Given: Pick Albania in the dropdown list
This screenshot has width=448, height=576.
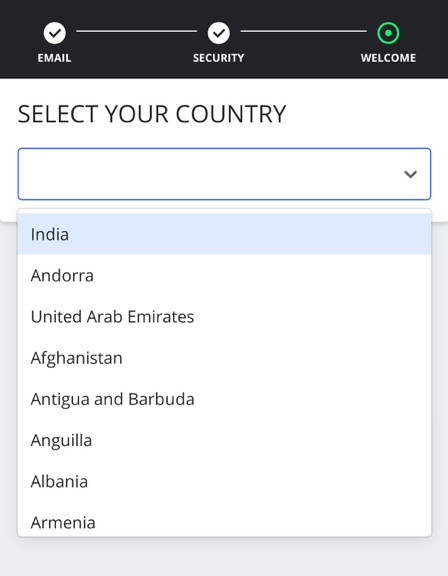Looking at the screenshot, I should click(224, 481).
